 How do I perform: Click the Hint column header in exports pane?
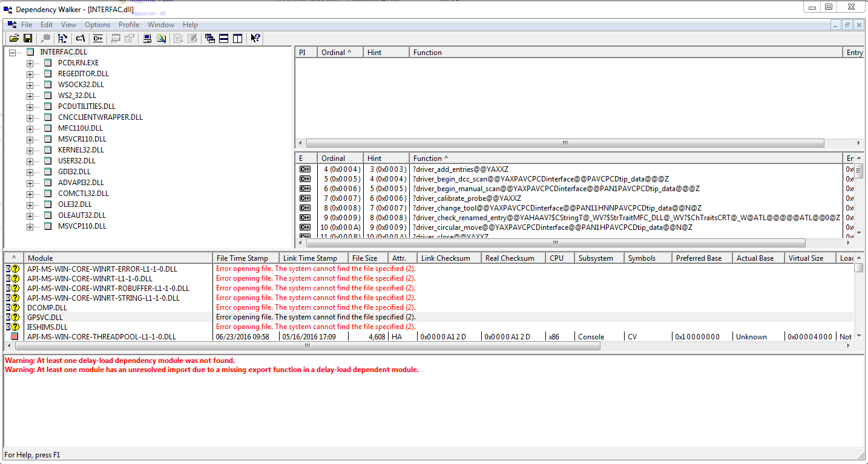[x=386, y=158]
